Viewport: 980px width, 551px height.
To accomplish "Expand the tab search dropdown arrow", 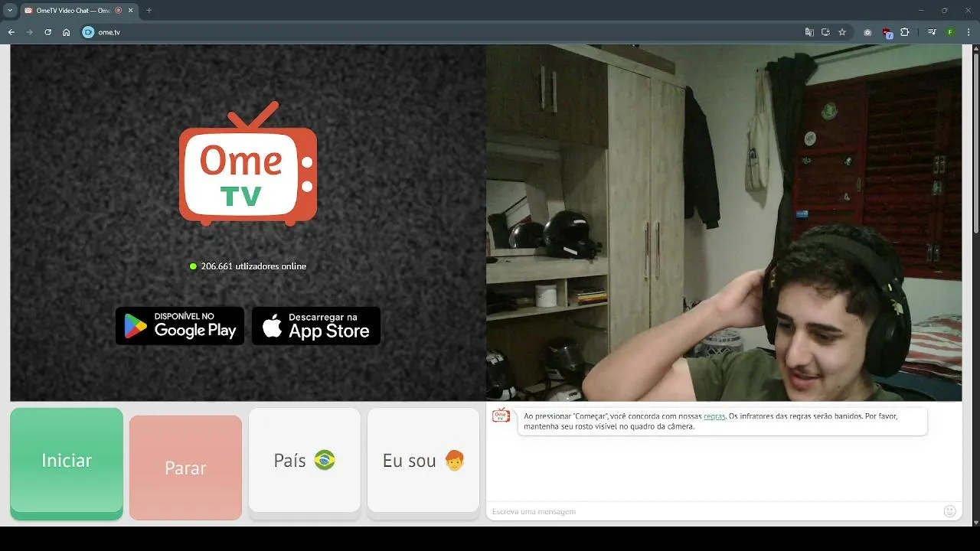I will (10, 10).
